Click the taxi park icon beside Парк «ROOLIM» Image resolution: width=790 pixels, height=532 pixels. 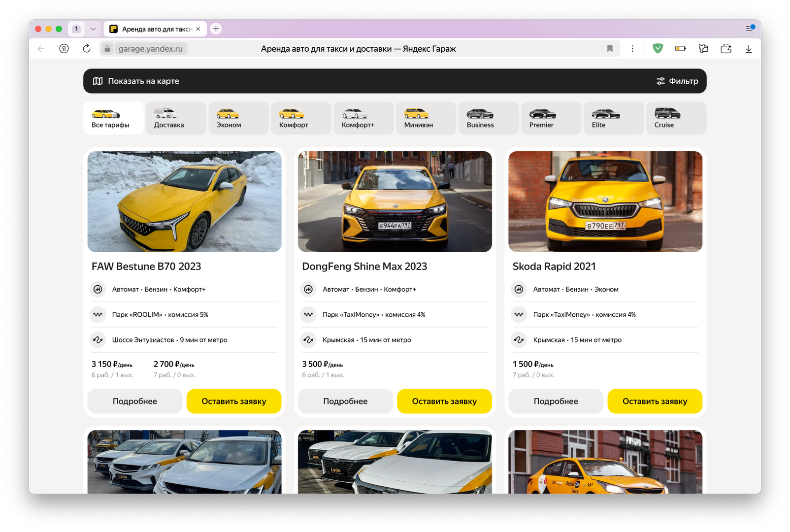98,314
